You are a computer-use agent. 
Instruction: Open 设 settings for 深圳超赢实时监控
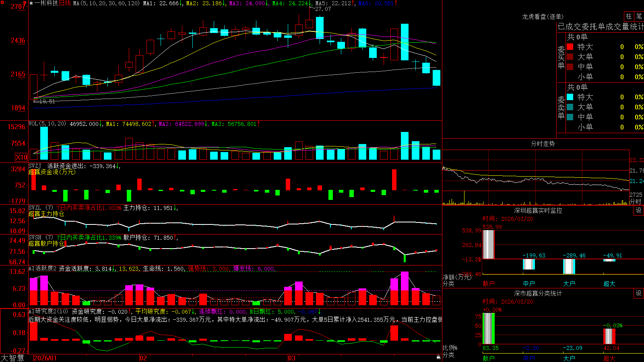639,210
